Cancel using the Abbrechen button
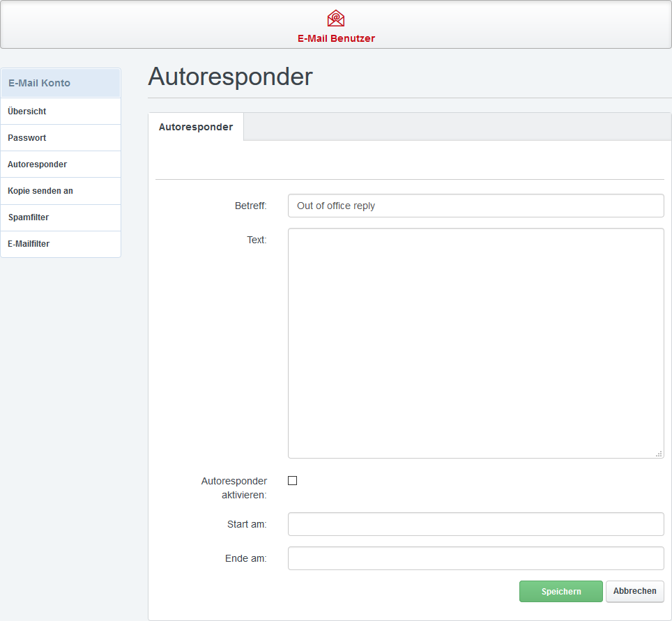This screenshot has width=672, height=621. click(x=634, y=591)
